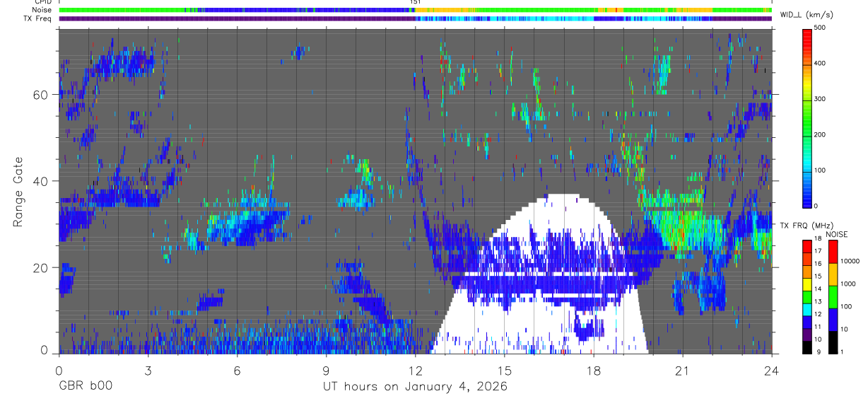Click the 'NOISE' legend title
The width and height of the screenshot is (868, 401).
[x=837, y=234]
